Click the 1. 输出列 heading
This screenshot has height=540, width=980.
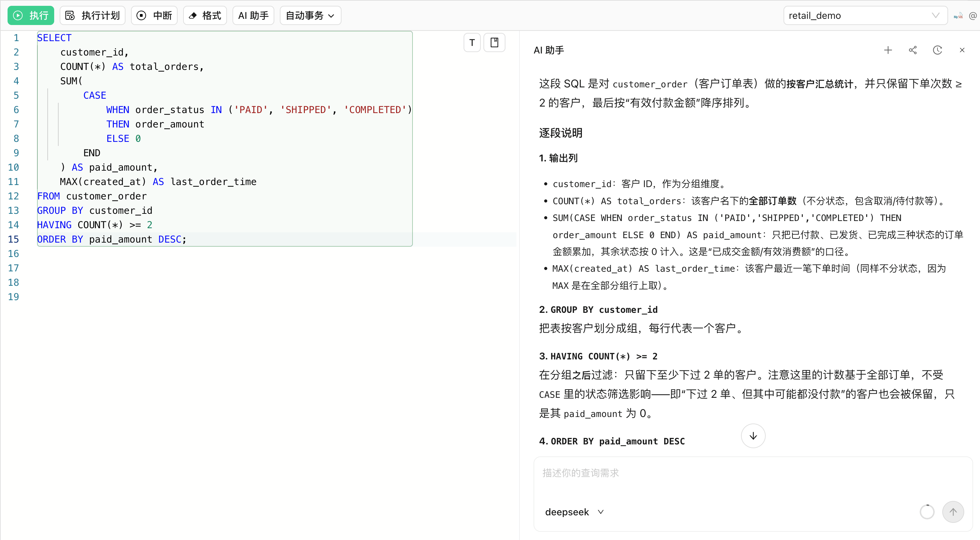point(558,158)
